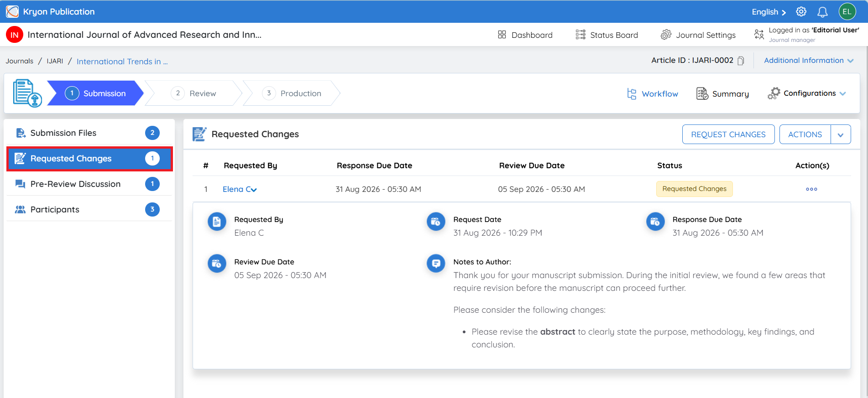
Task: Click the Notes to Author chat icon
Action: click(x=436, y=264)
